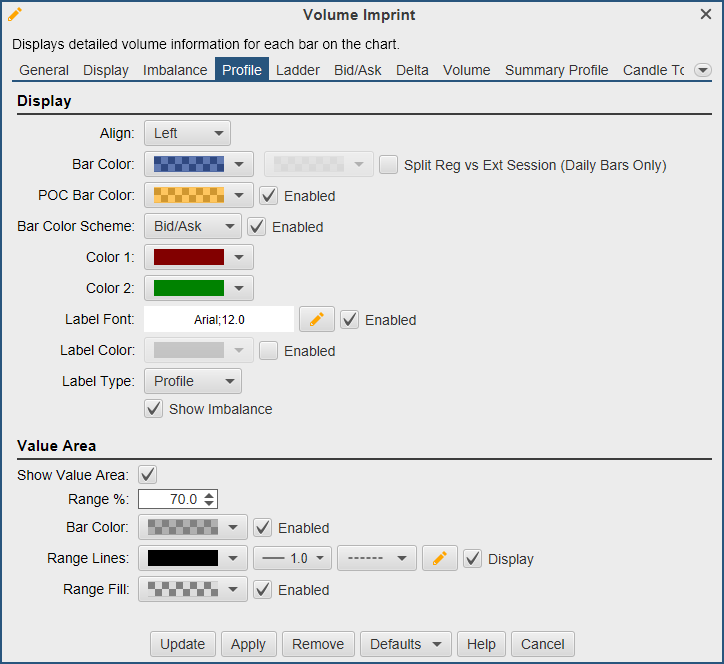This screenshot has width=724, height=664.
Task: Enable the Label Color checkbox
Action: click(x=269, y=351)
